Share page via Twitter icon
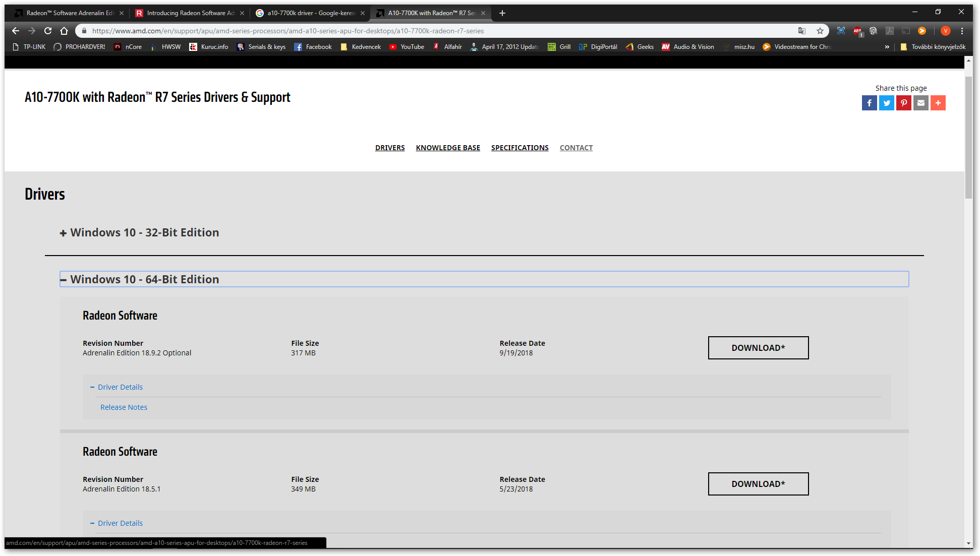 coord(886,103)
